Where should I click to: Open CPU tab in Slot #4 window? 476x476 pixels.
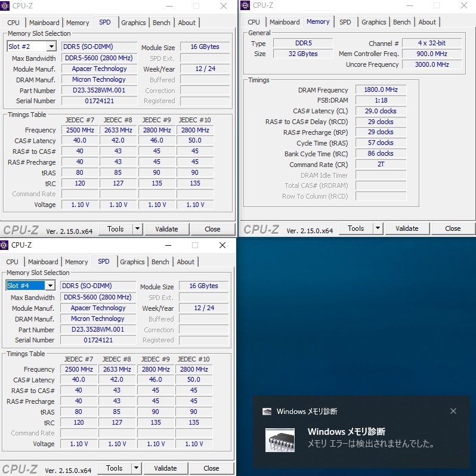pyautogui.click(x=12, y=262)
